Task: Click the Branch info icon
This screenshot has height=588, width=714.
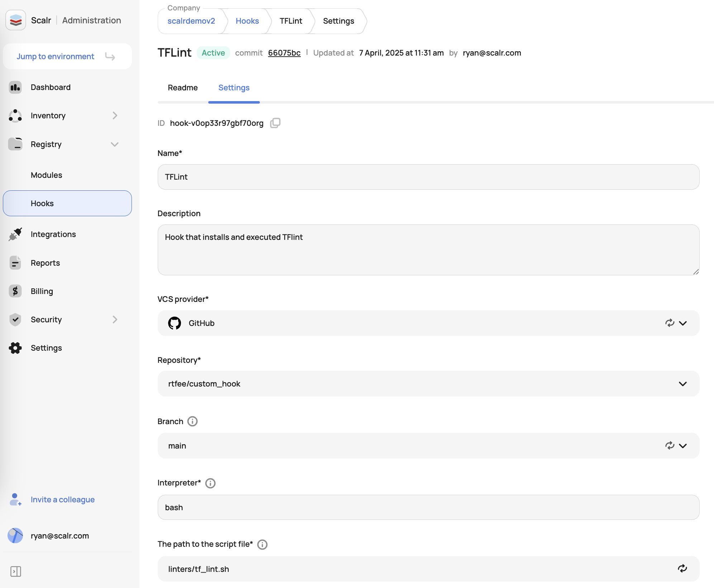Action: (192, 421)
